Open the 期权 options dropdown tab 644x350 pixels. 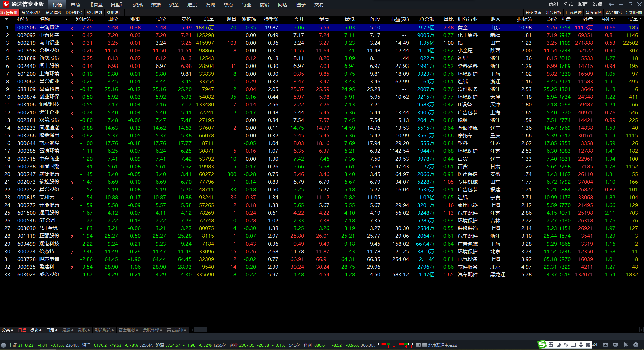tap(84, 330)
